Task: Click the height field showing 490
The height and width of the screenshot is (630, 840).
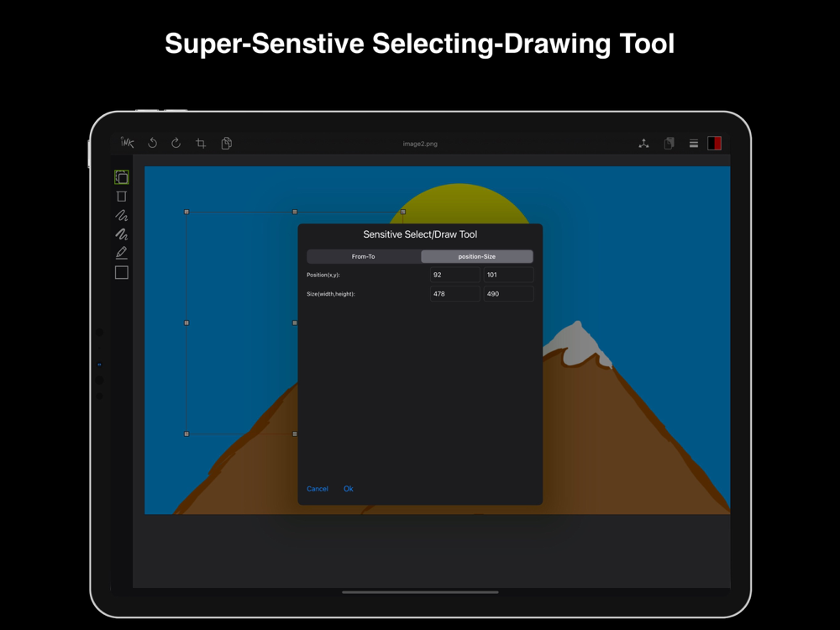Action: pyautogui.click(x=508, y=293)
